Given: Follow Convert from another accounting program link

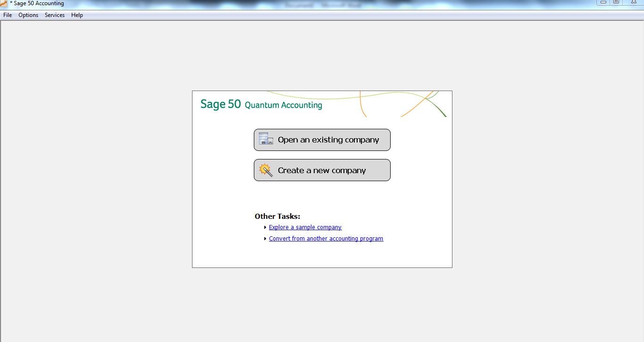Looking at the screenshot, I should 326,239.
